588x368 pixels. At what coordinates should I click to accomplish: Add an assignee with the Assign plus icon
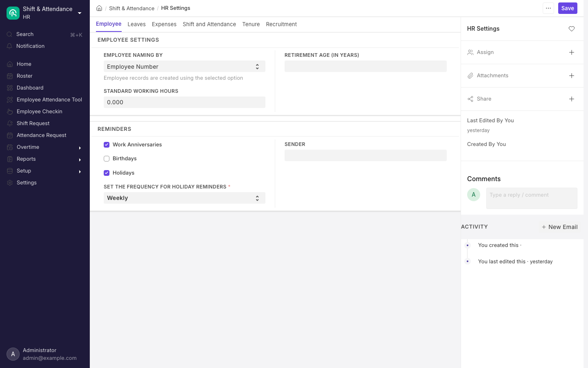point(572,52)
